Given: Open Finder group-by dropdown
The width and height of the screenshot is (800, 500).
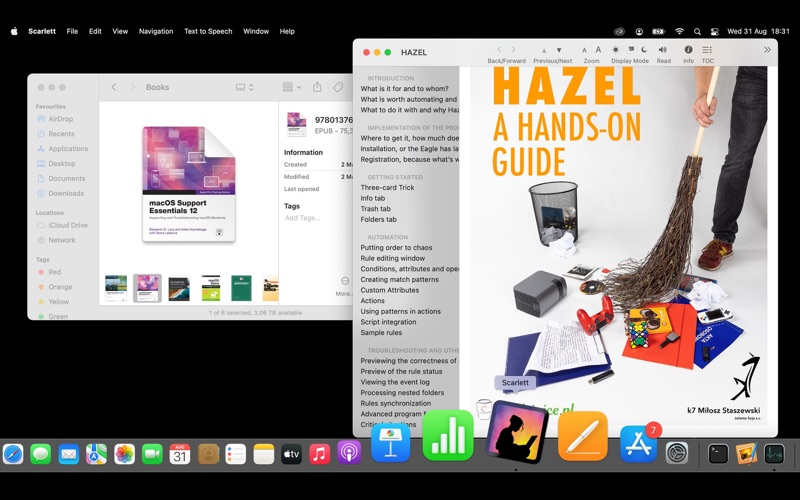Looking at the screenshot, I should point(292,87).
